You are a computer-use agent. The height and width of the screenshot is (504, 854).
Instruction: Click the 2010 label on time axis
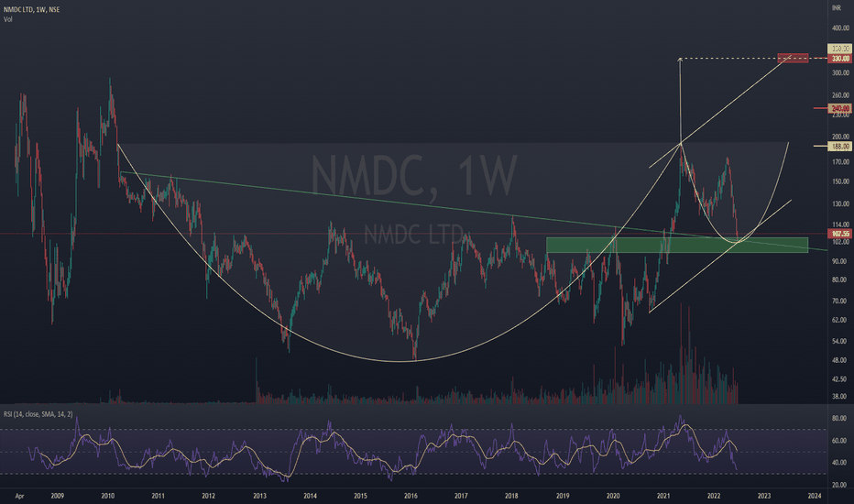(108, 496)
